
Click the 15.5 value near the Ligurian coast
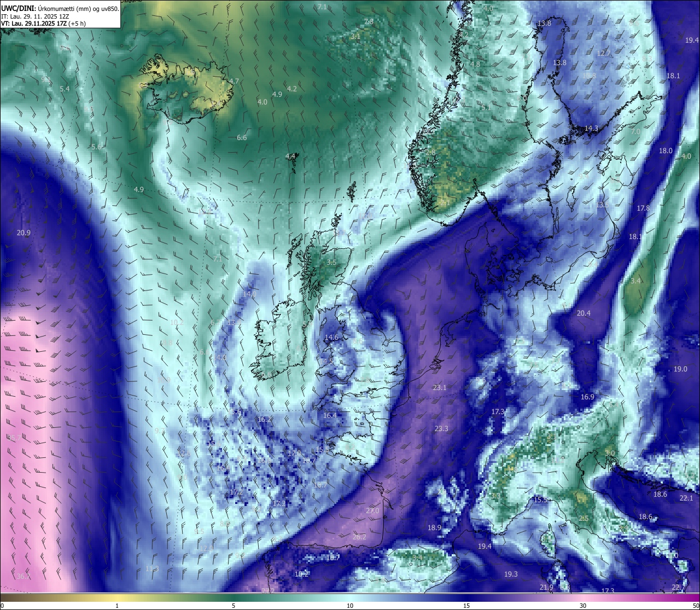[540, 499]
